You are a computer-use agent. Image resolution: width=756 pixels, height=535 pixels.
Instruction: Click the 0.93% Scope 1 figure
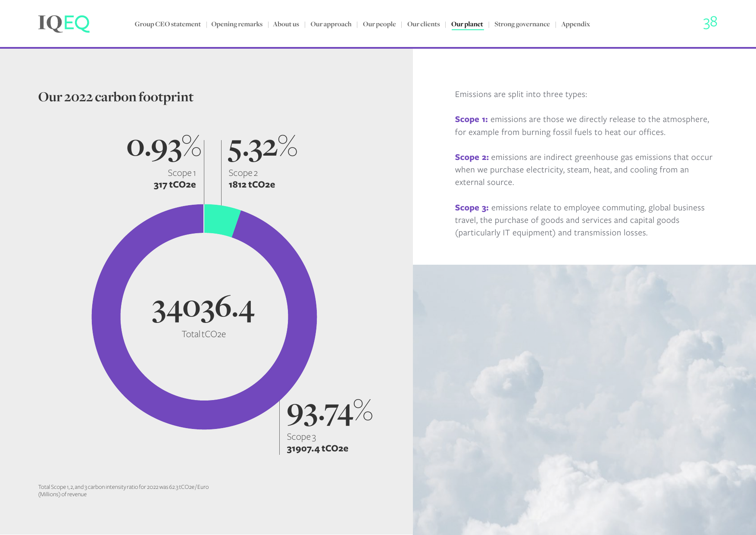(164, 148)
